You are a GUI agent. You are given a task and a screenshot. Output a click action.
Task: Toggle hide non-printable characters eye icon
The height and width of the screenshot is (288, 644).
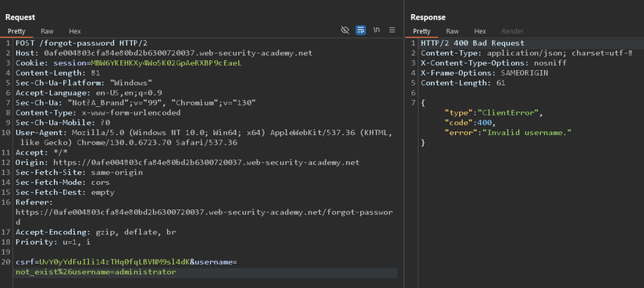345,30
